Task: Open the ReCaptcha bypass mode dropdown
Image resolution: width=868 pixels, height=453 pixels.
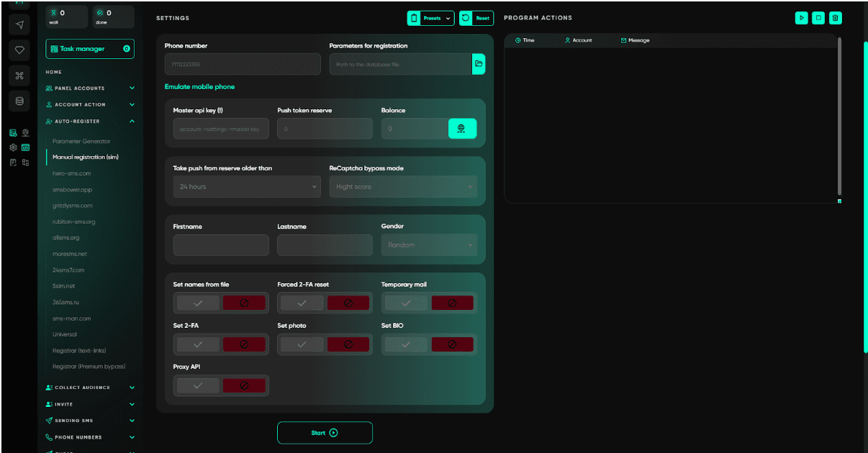Action: coord(403,186)
